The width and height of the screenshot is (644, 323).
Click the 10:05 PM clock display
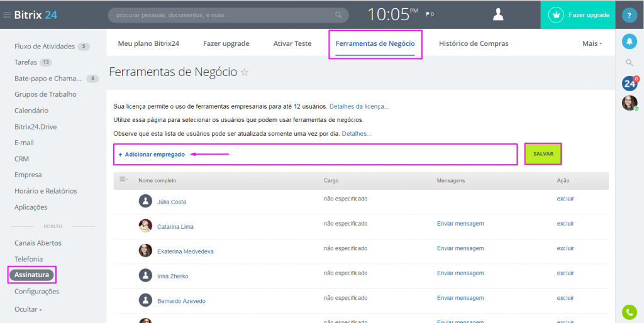pos(392,15)
